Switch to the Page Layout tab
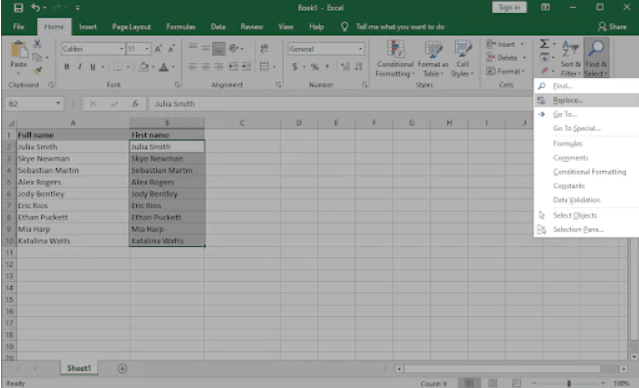Image resolution: width=639 pixels, height=388 pixels. 131,27
